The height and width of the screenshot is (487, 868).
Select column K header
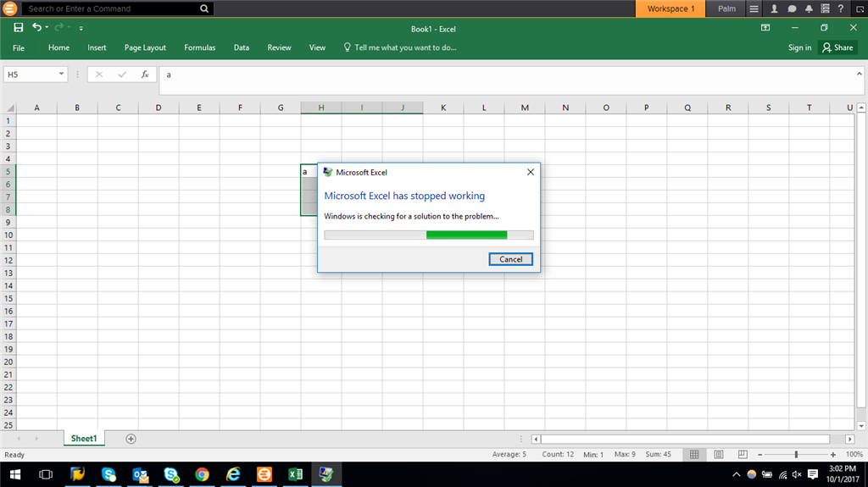(x=443, y=108)
